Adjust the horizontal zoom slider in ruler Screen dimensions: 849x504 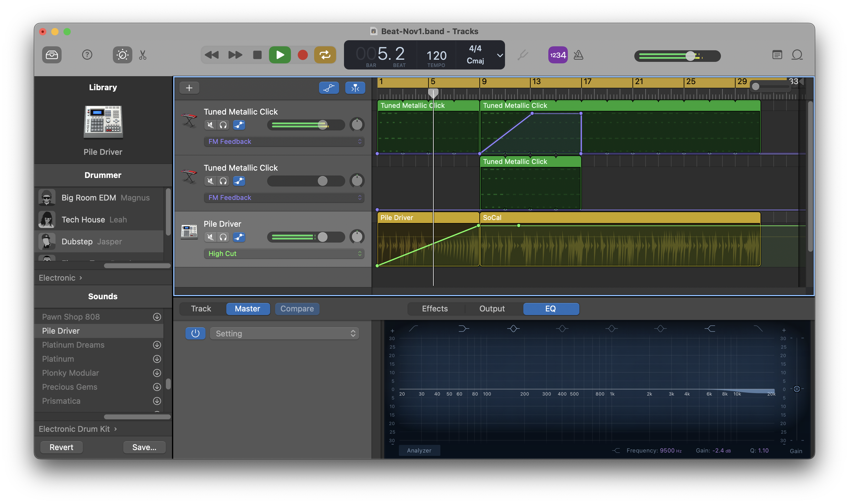click(770, 87)
